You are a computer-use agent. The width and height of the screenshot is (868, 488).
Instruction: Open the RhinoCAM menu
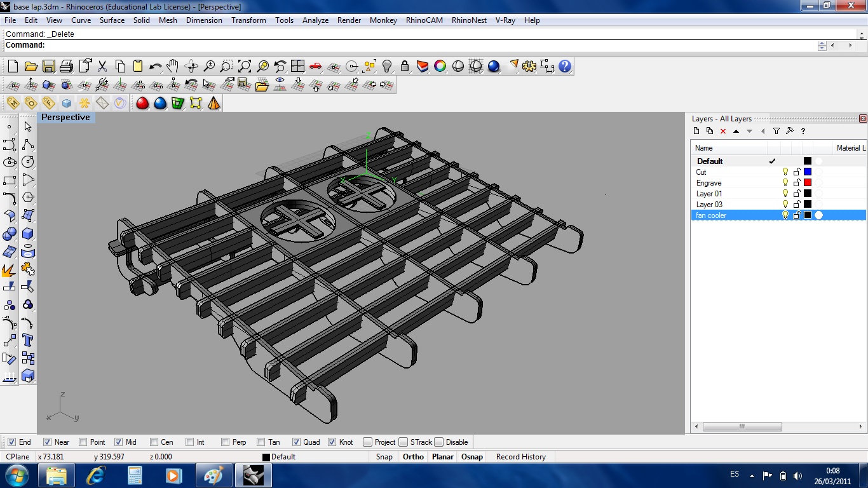point(424,20)
